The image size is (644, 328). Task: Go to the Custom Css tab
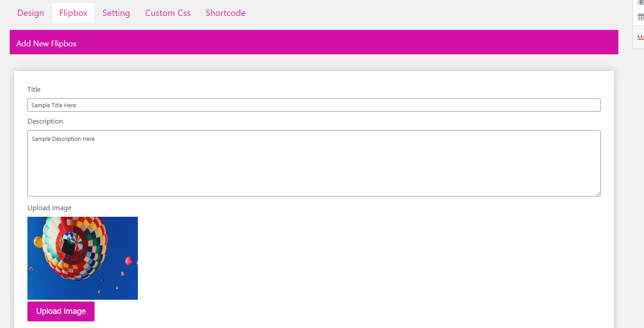tap(168, 13)
